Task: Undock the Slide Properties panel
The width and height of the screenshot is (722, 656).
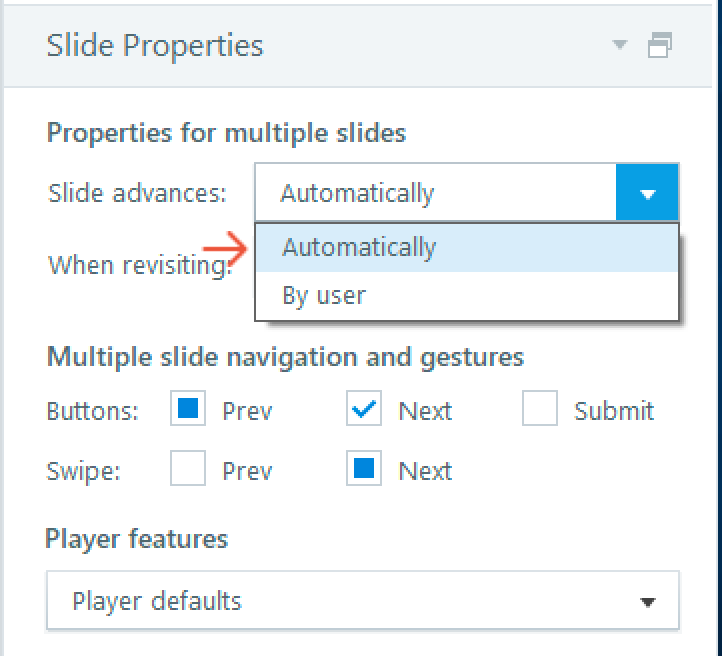Action: coord(659,45)
